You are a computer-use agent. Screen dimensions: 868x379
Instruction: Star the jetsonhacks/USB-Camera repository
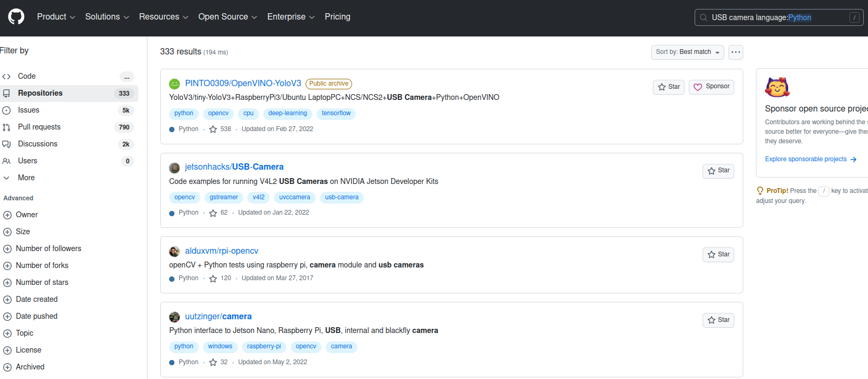point(718,171)
